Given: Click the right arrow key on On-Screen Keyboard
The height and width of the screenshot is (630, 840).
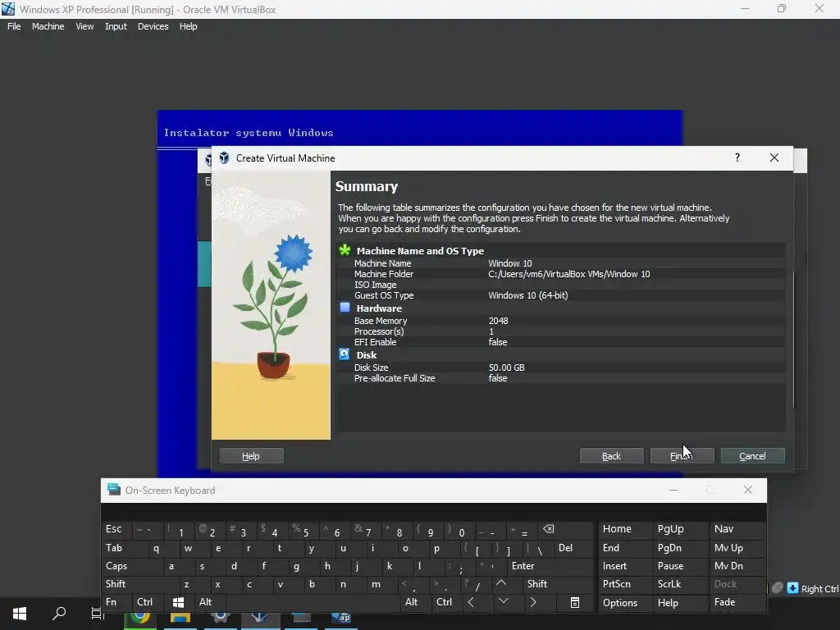Looking at the screenshot, I should [x=533, y=602].
